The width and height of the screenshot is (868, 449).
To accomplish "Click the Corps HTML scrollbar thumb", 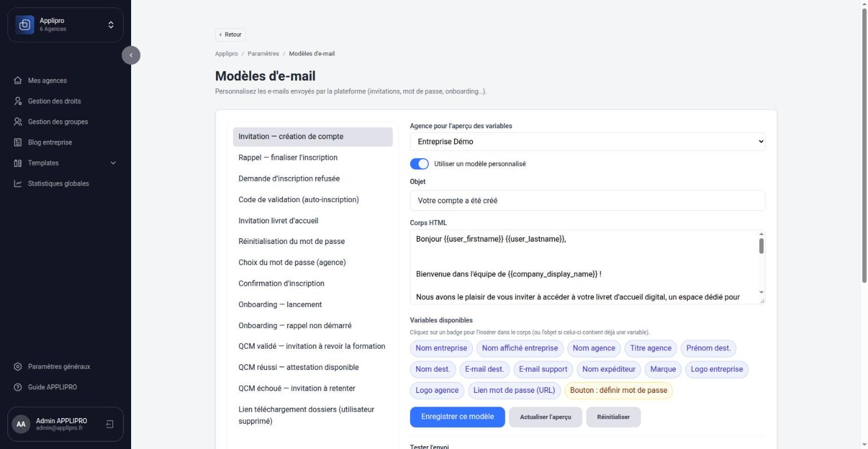I will click(x=762, y=246).
